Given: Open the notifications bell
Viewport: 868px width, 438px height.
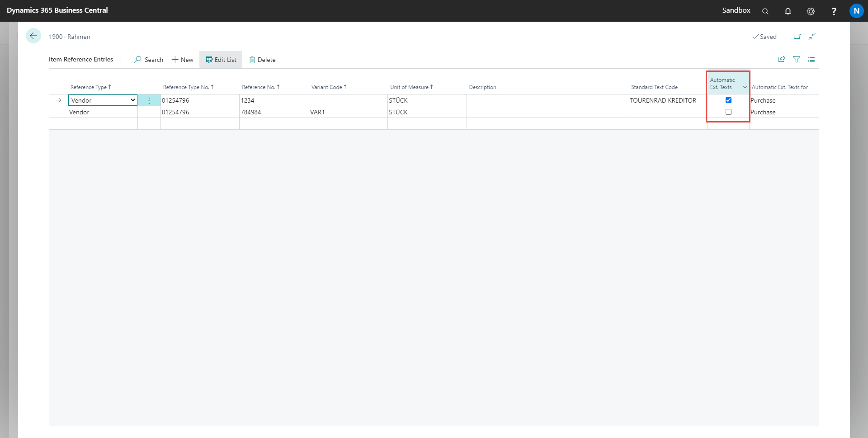Looking at the screenshot, I should 788,11.
